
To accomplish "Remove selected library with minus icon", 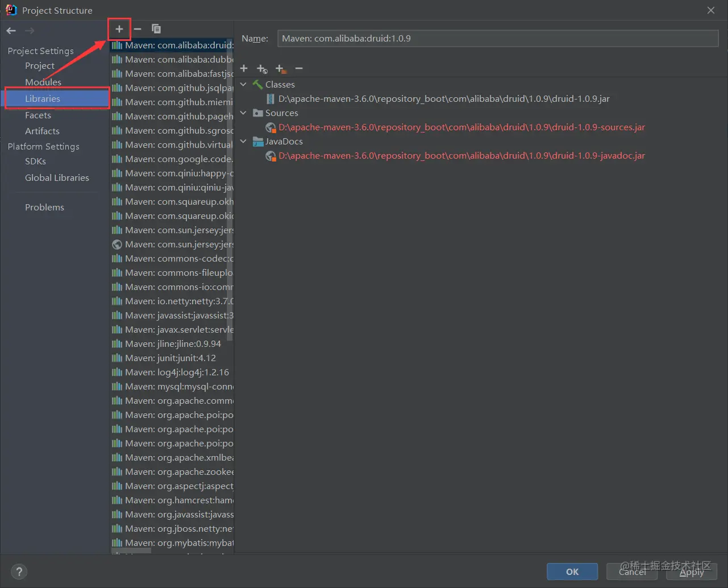I will tap(138, 29).
